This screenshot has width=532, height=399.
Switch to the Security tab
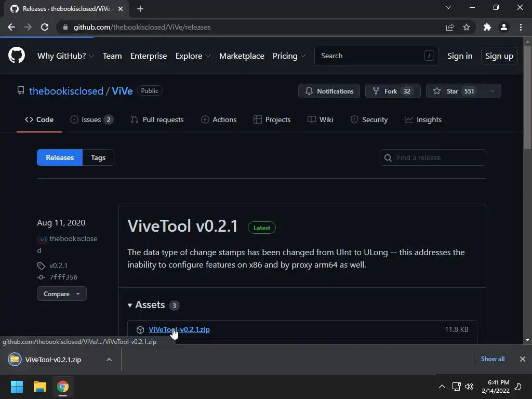[x=369, y=119]
